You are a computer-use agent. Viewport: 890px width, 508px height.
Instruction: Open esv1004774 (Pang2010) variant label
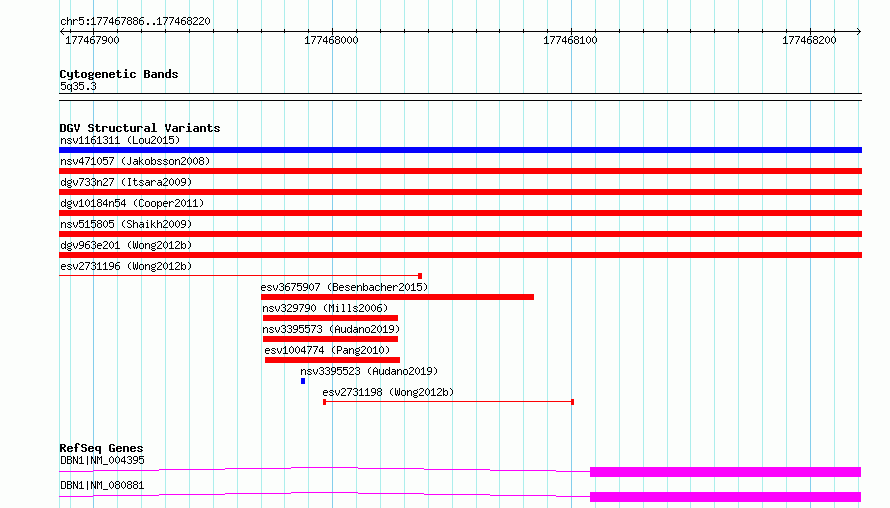pos(327,350)
